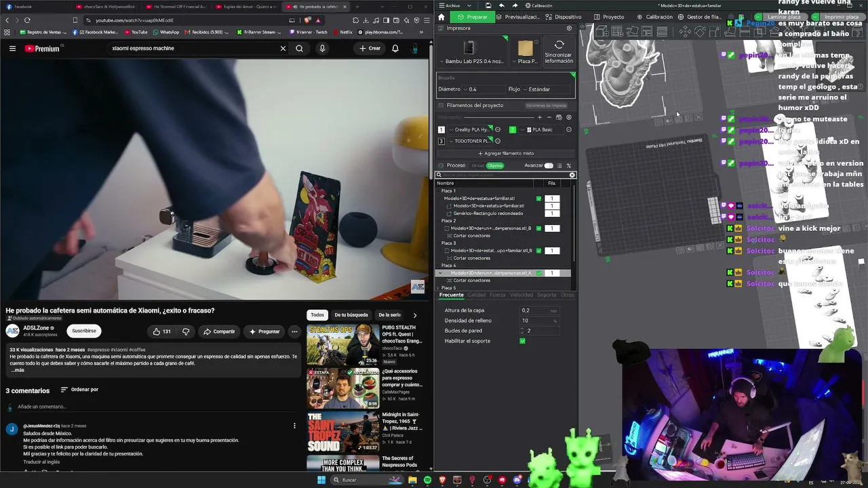Click the Add cube primitive toolbar icon
The height and width of the screenshot is (488, 868).
(x=601, y=31)
